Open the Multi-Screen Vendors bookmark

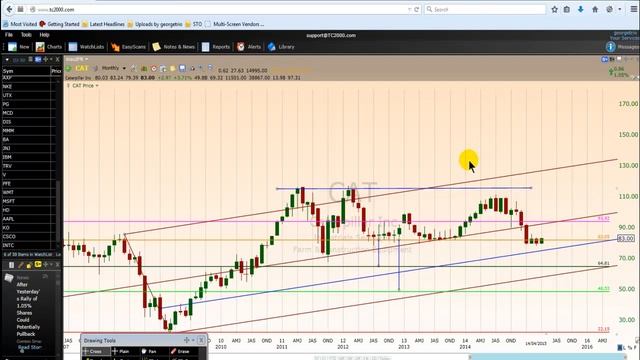pos(234,24)
